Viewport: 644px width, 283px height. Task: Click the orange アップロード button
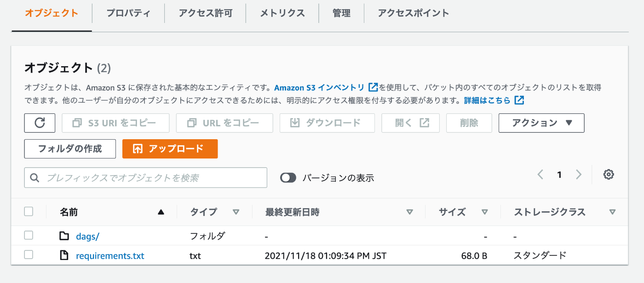coord(170,149)
